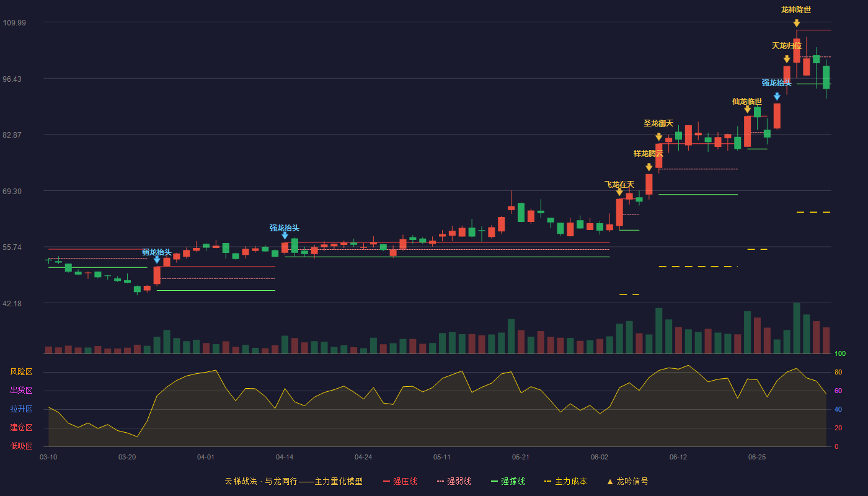Click the red 20 indicator scale value
The image size is (868, 496).
tap(838, 428)
